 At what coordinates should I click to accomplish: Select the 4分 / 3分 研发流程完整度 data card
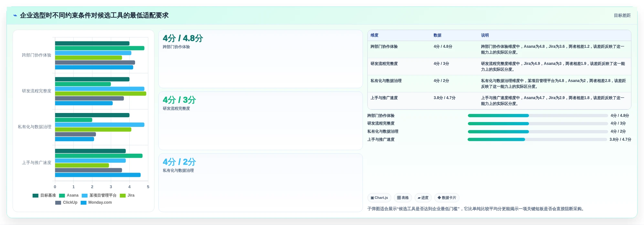coord(260,121)
